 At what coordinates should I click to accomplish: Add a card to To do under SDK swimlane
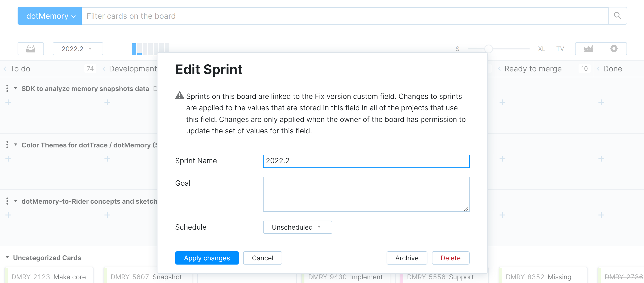[8, 102]
